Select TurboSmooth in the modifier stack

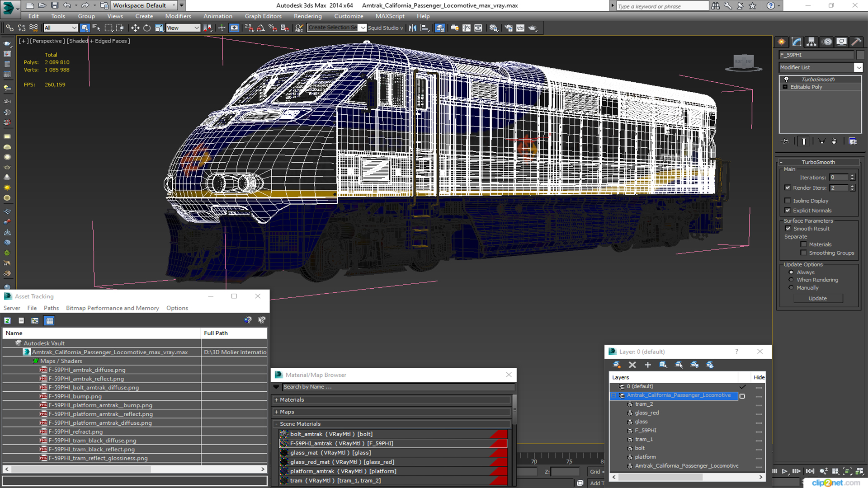pyautogui.click(x=818, y=80)
